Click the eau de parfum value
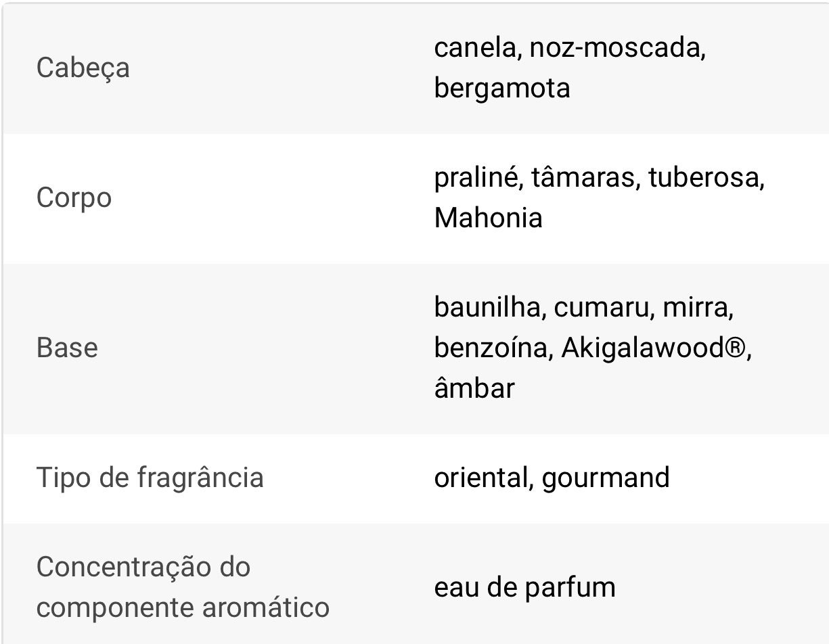 point(524,586)
